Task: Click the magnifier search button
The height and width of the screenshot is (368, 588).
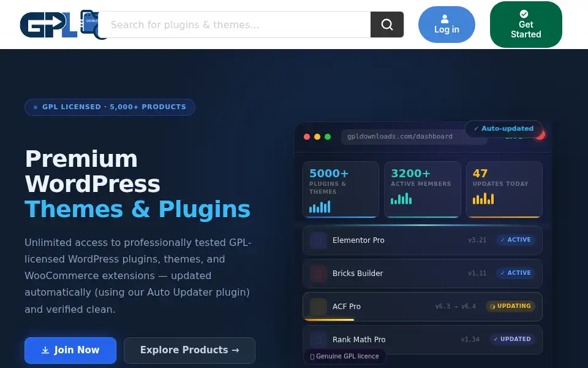Action: [x=387, y=25]
